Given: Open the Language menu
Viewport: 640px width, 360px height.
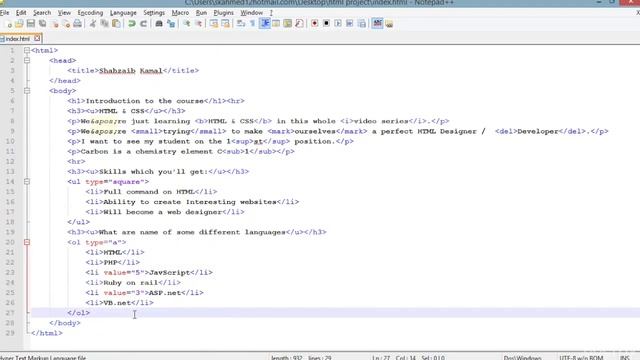Looking at the screenshot, I should click(123, 13).
